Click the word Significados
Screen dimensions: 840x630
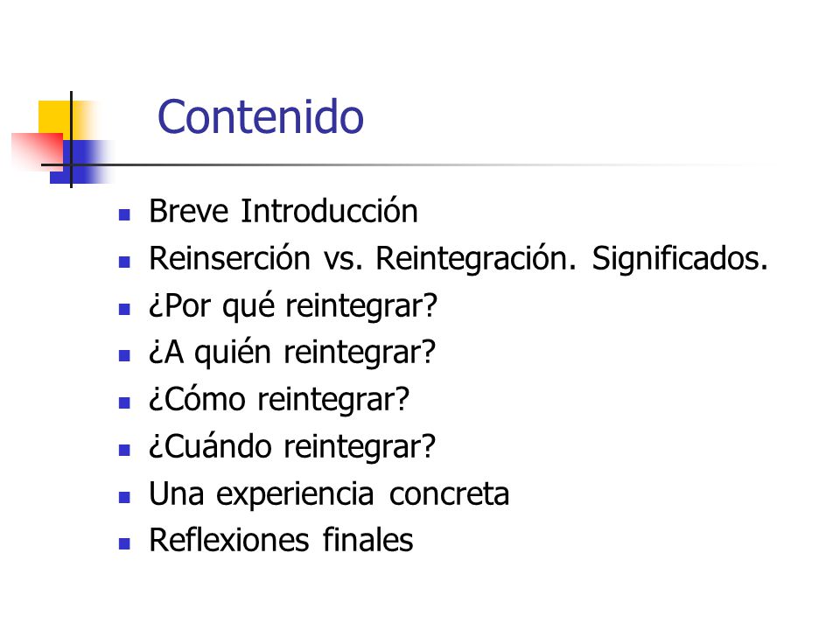[680, 259]
